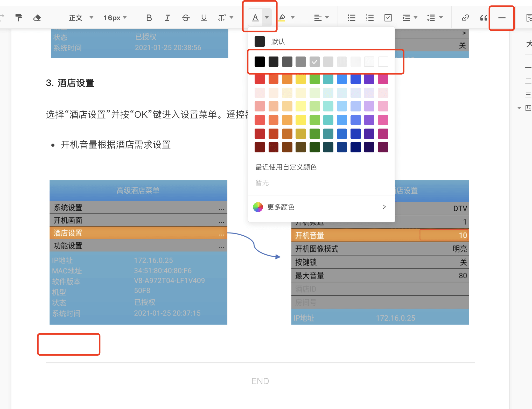Click the format painter icon
Screen dimensions: 532x409
[19, 18]
